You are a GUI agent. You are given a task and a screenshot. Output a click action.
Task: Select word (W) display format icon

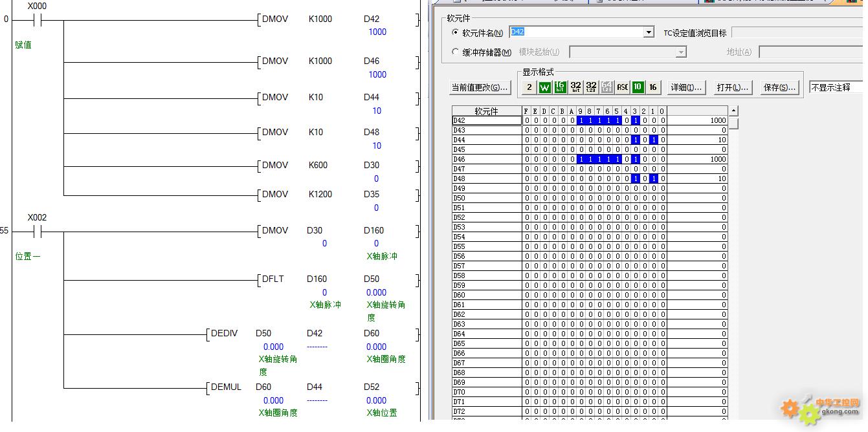544,87
